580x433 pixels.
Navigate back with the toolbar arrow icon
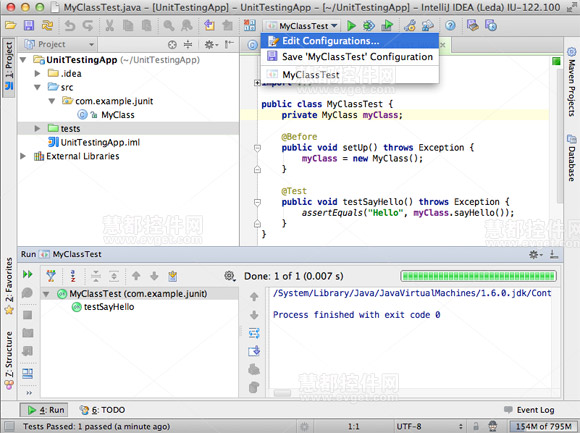click(x=209, y=26)
